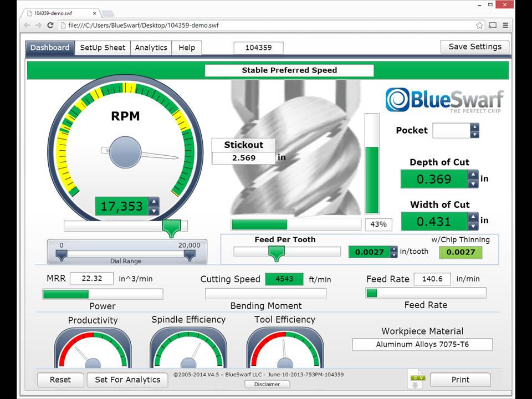Click the Feed Per Tooth value field
Screen dimensions: 532x399
point(370,252)
